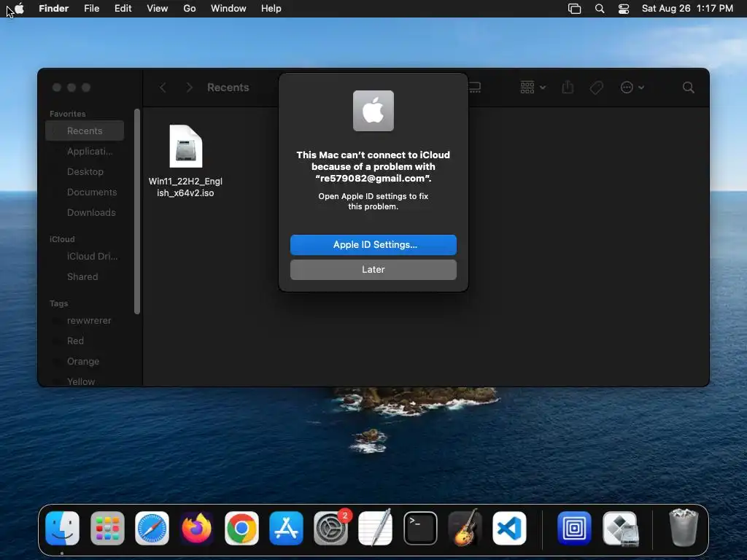Dismiss dialog with the Later button
The height and width of the screenshot is (560, 747).
click(373, 270)
